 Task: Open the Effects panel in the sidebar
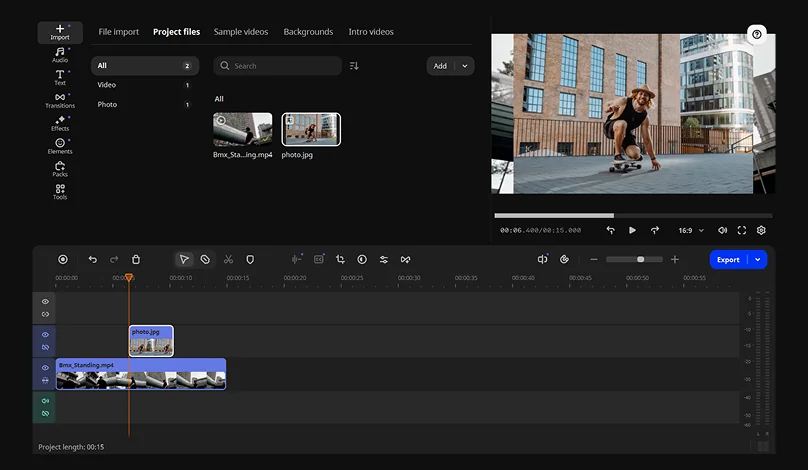pyautogui.click(x=60, y=123)
